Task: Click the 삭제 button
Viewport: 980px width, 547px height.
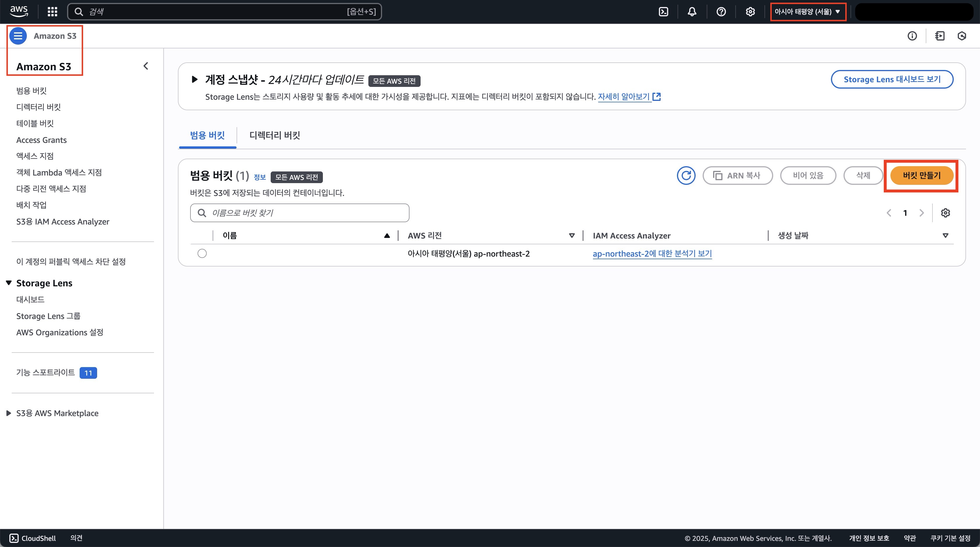Action: pos(863,175)
